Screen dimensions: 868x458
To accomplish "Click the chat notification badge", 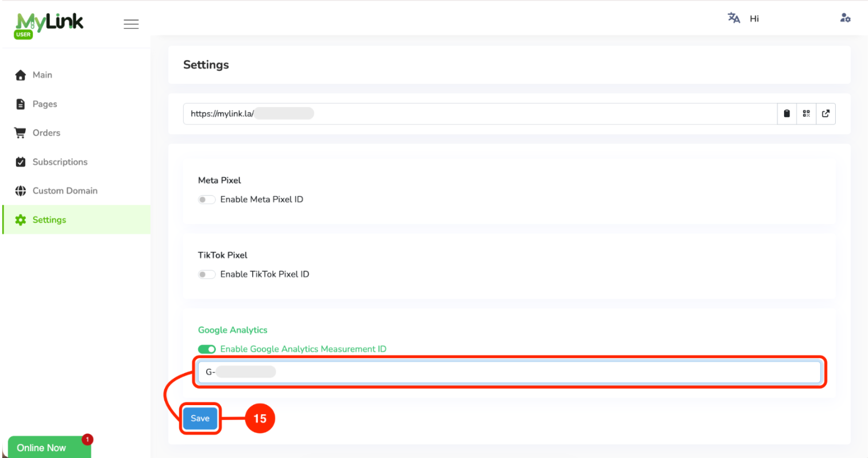I will tap(87, 440).
